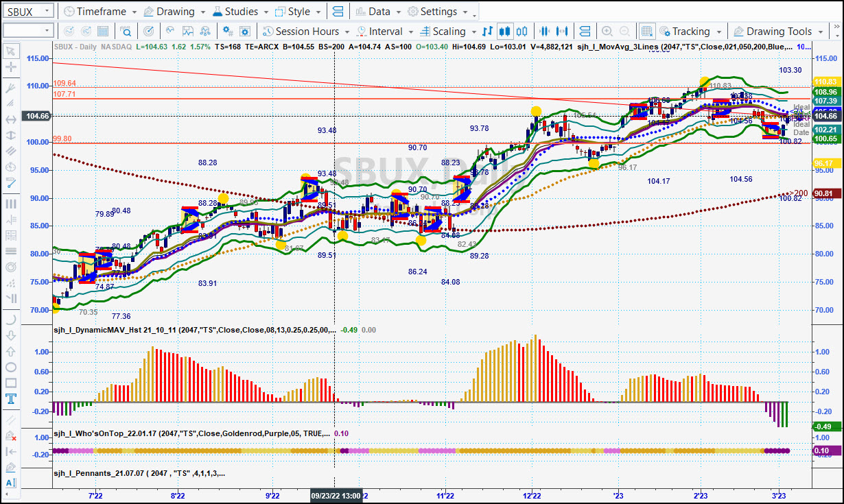Expand the Drawing dropdown arrow
Image resolution: width=844 pixels, height=504 pixels.
tap(202, 12)
